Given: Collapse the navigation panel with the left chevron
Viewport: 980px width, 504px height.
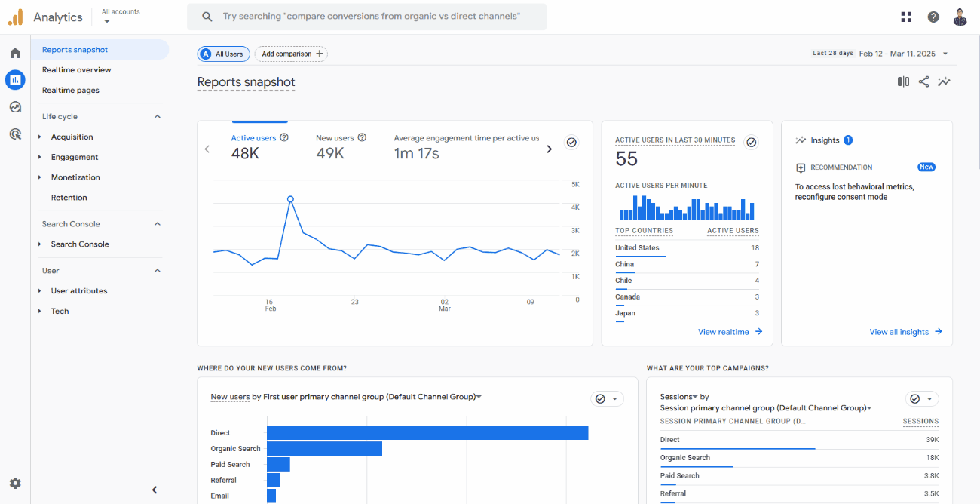Looking at the screenshot, I should point(155,490).
